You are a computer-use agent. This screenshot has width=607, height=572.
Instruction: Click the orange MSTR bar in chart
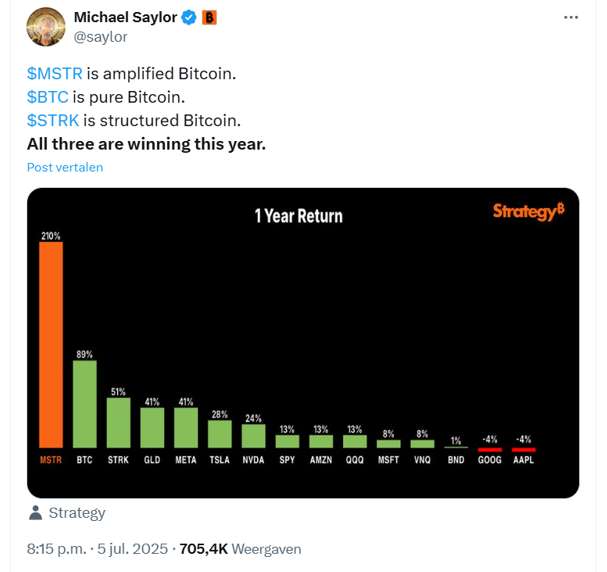51,345
